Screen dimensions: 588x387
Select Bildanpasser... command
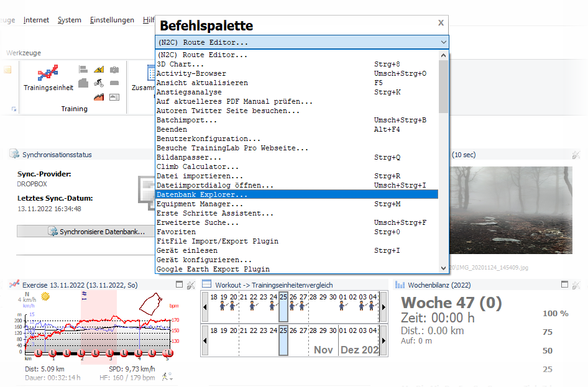[x=296, y=157]
